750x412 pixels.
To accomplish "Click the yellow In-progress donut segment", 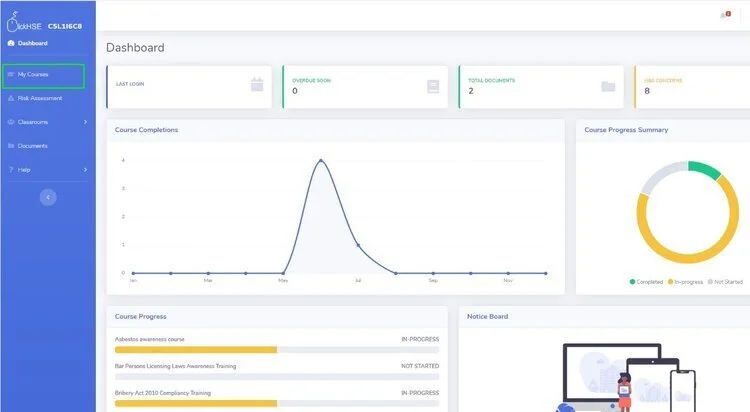I will [689, 258].
